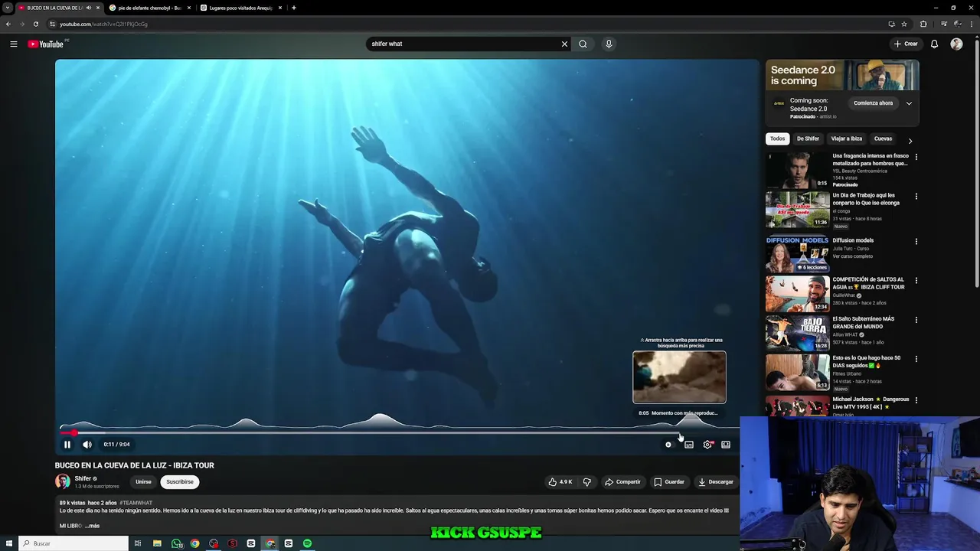Open a new browser tab
The width and height of the screenshot is (980, 551).
pyautogui.click(x=294, y=8)
